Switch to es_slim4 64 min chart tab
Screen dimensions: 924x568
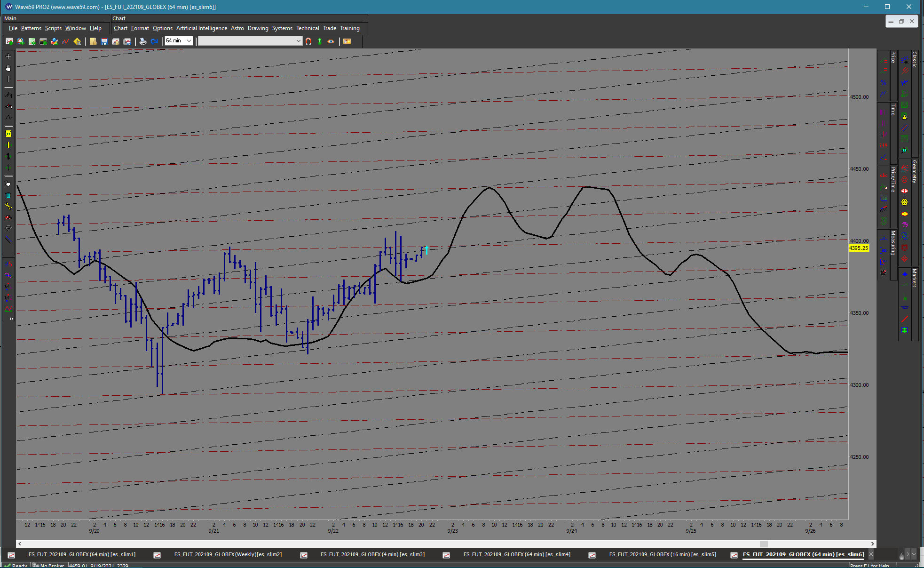click(x=517, y=554)
